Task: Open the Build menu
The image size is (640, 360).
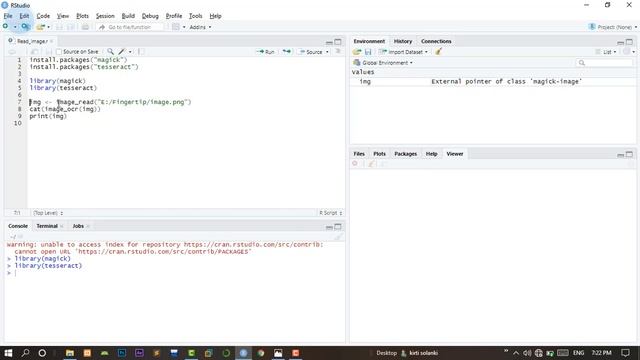Action: coord(128,16)
